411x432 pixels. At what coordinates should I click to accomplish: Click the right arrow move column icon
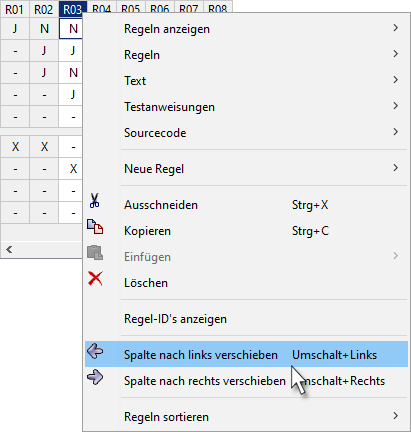pos(95,377)
